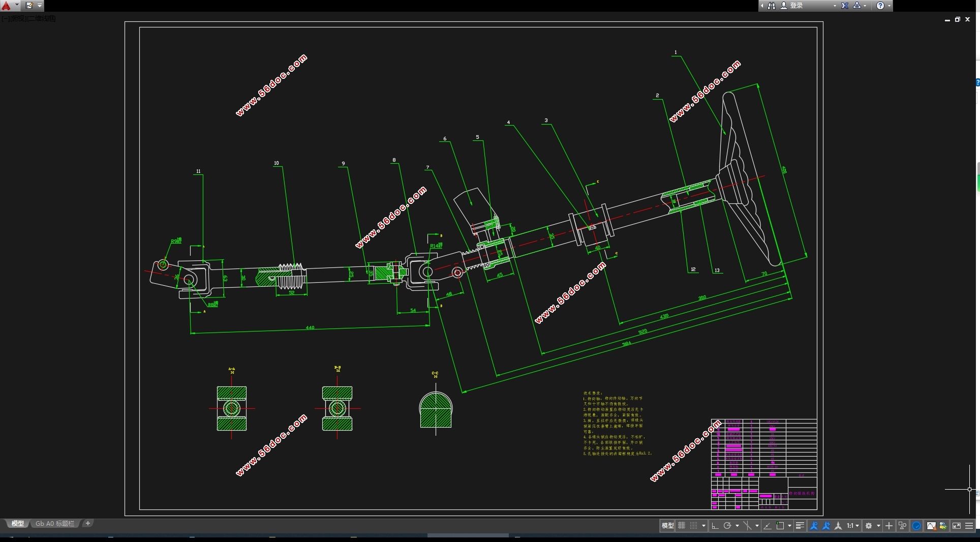980x542 pixels.
Task: Open the 1:1 annotation scale dropdown
Action: tap(853, 526)
